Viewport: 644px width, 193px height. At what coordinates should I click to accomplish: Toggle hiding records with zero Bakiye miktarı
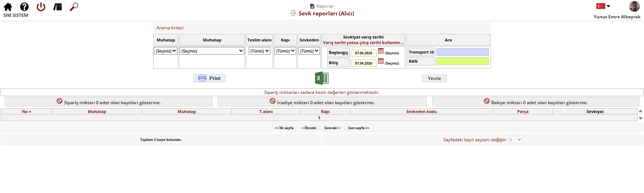pos(536,102)
